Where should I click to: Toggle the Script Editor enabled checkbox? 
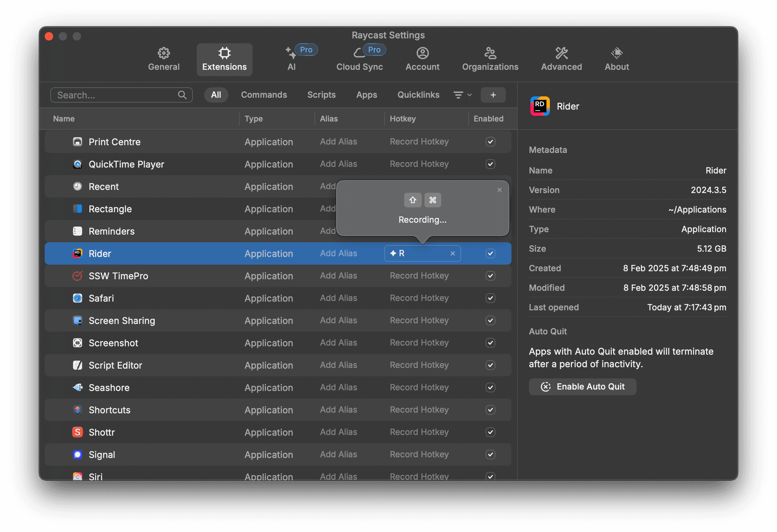tap(490, 365)
